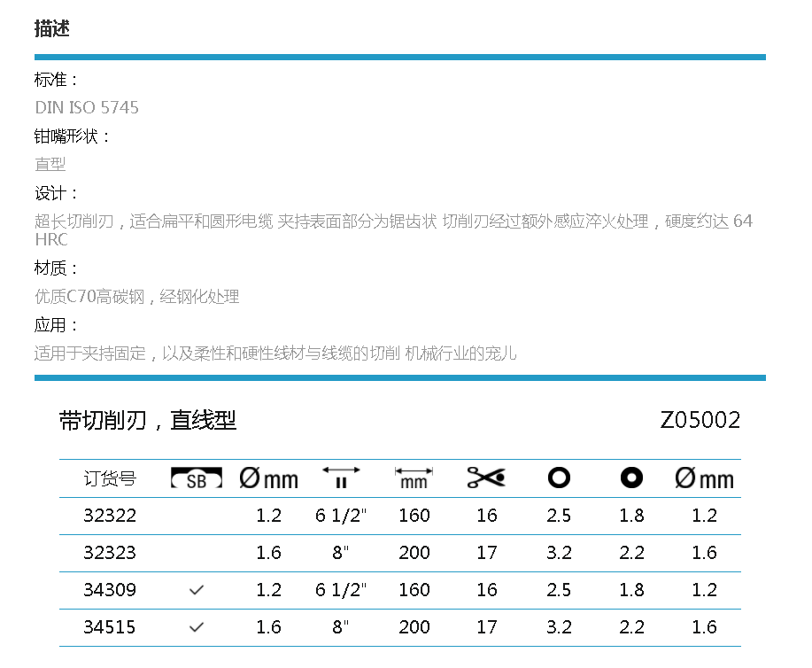Click the last Ømm diameter column icon
Screen dimensions: 812x668
point(704,479)
